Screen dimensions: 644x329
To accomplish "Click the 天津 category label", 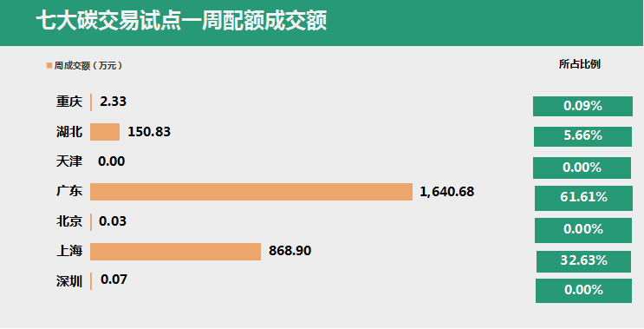I will pyautogui.click(x=69, y=161).
